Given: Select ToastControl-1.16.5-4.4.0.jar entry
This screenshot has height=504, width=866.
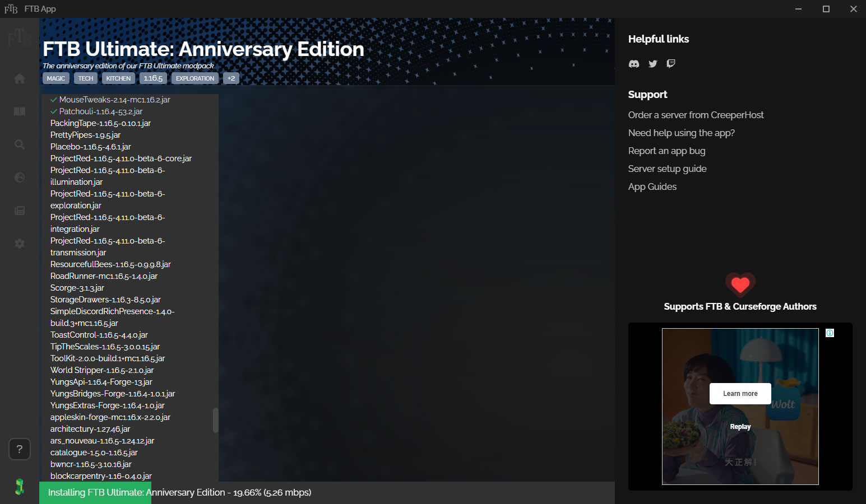Looking at the screenshot, I should click(99, 335).
